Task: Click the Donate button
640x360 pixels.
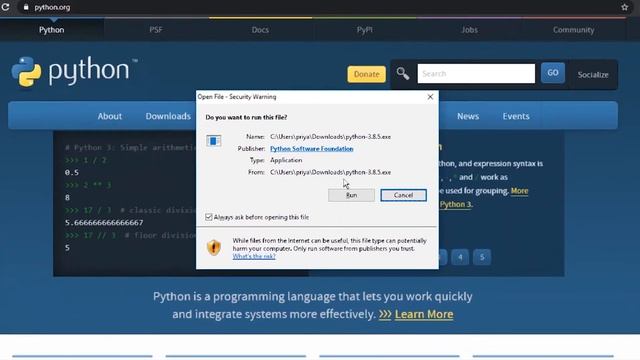Action: point(366,74)
